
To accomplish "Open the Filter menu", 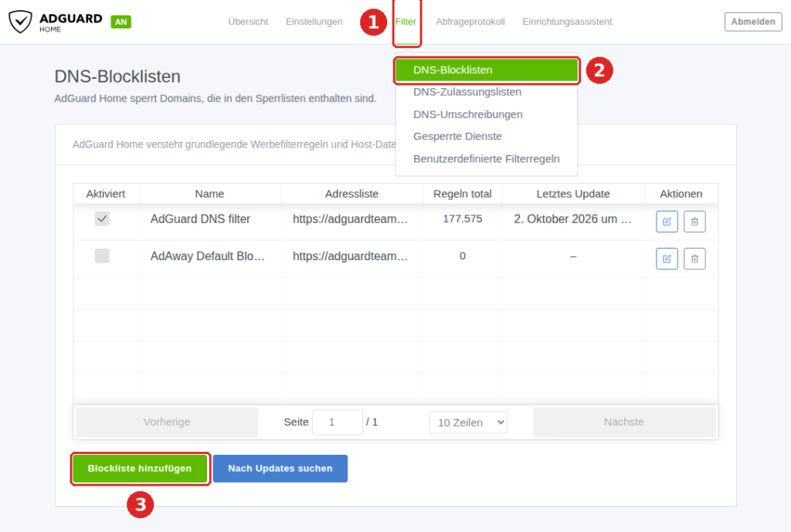I will [x=406, y=22].
